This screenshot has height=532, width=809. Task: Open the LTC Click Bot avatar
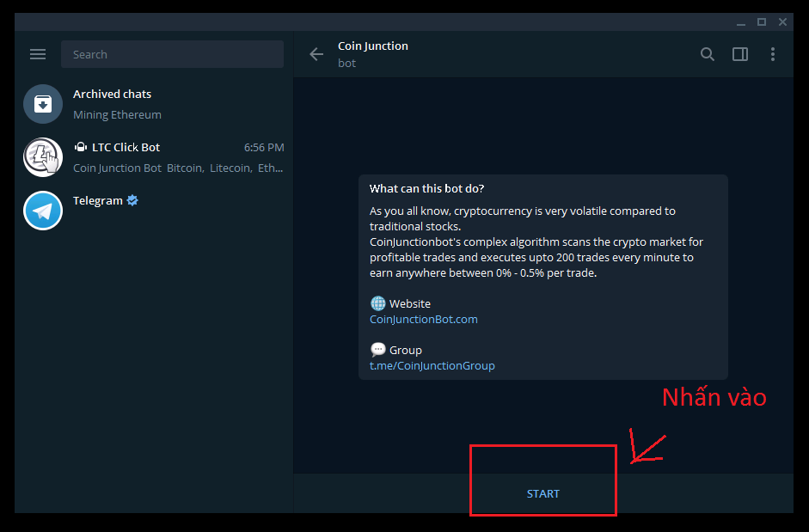[43, 157]
